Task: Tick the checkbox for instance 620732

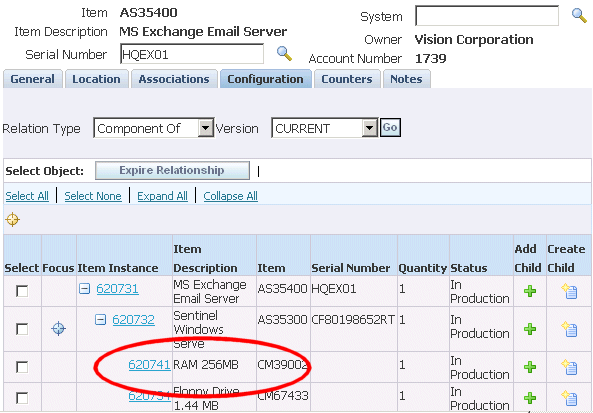Action: pos(22,329)
